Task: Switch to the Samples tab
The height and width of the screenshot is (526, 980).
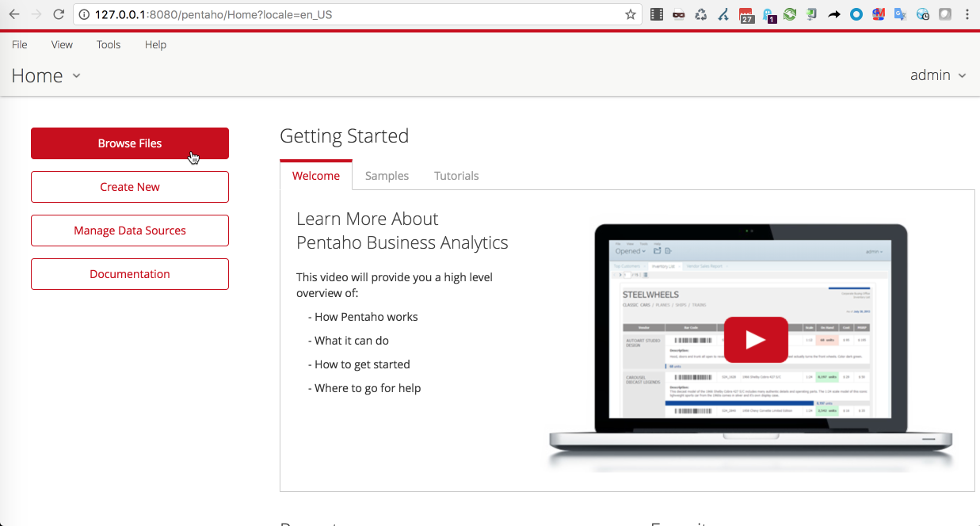Action: point(387,175)
